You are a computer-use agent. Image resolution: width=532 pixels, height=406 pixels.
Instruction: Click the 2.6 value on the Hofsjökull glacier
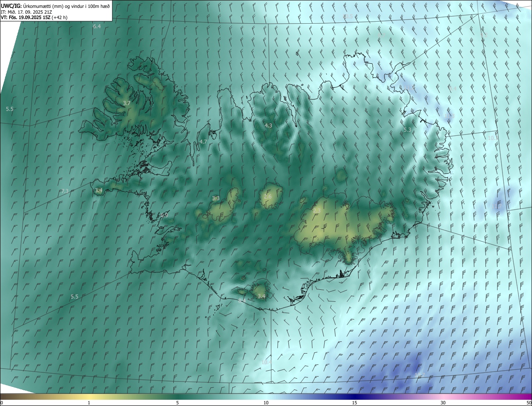coord(268,197)
